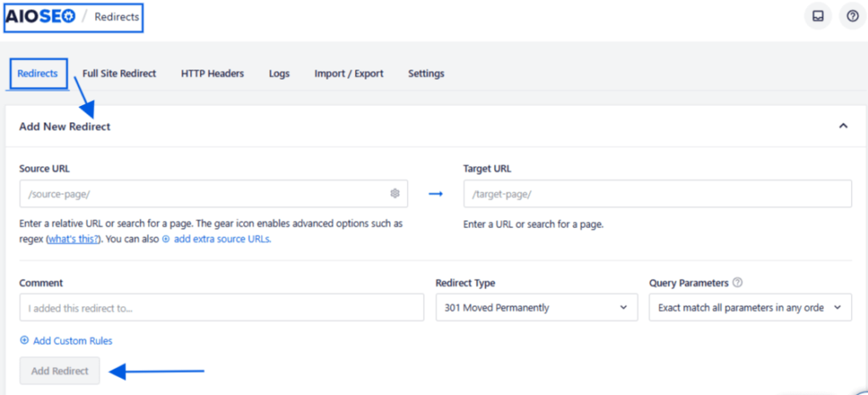Image resolution: width=868 pixels, height=395 pixels.
Task: Click the gear icon in Source URL field
Action: (x=395, y=193)
